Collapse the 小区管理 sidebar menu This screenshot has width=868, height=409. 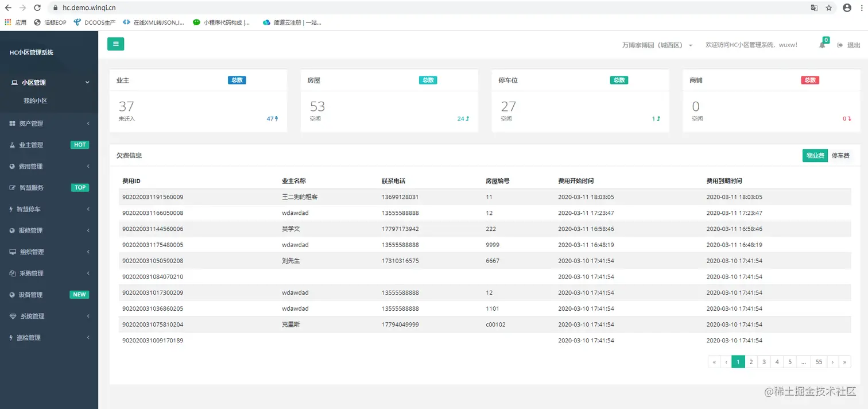49,83
